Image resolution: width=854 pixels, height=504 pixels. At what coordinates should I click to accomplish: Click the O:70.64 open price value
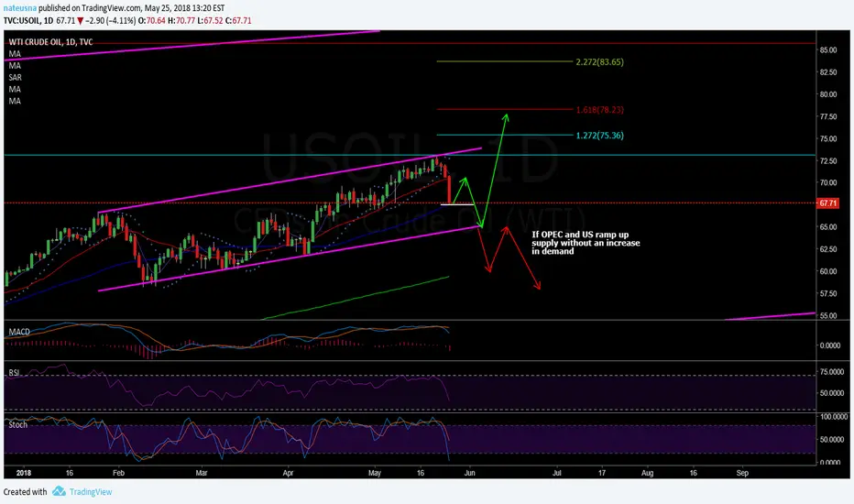pyautogui.click(x=152, y=21)
